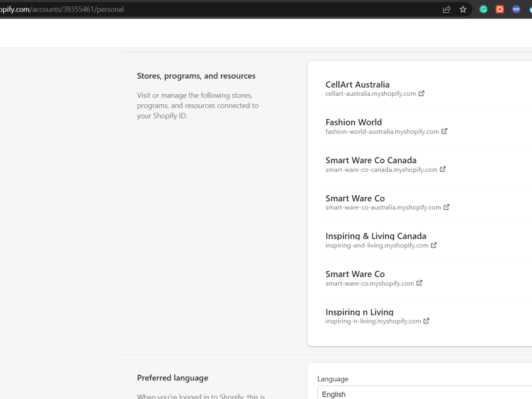Open external link icon for cellart-australia.myshopify.com

pos(421,93)
